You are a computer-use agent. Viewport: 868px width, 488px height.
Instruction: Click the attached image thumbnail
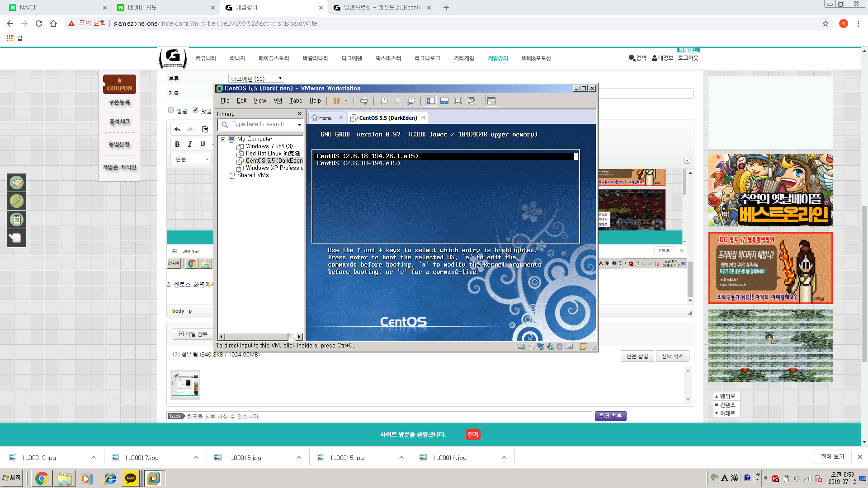[x=185, y=385]
